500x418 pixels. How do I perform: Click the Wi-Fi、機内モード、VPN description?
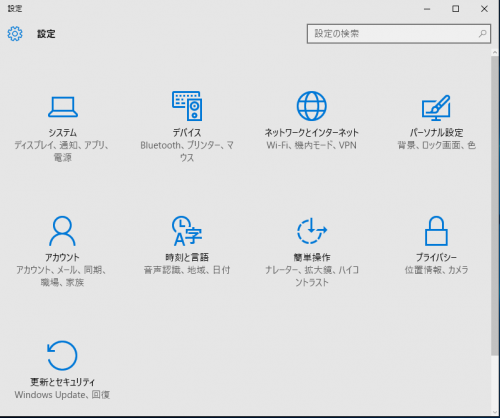click(312, 145)
